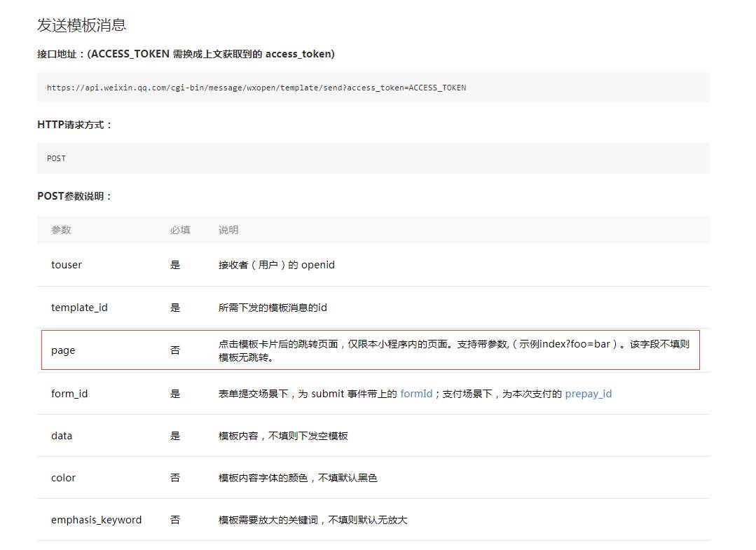Open the formId link in form_id row
Image resolution: width=756 pixels, height=550 pixels.
click(416, 394)
